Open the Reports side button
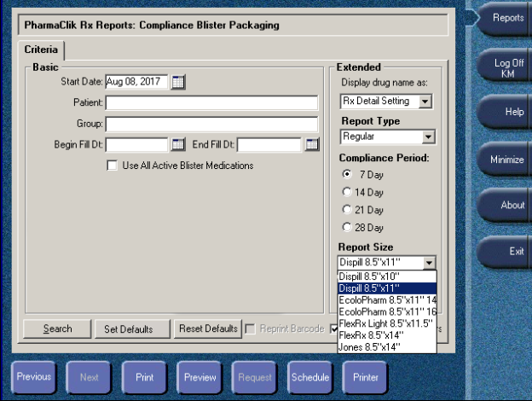 (505, 18)
